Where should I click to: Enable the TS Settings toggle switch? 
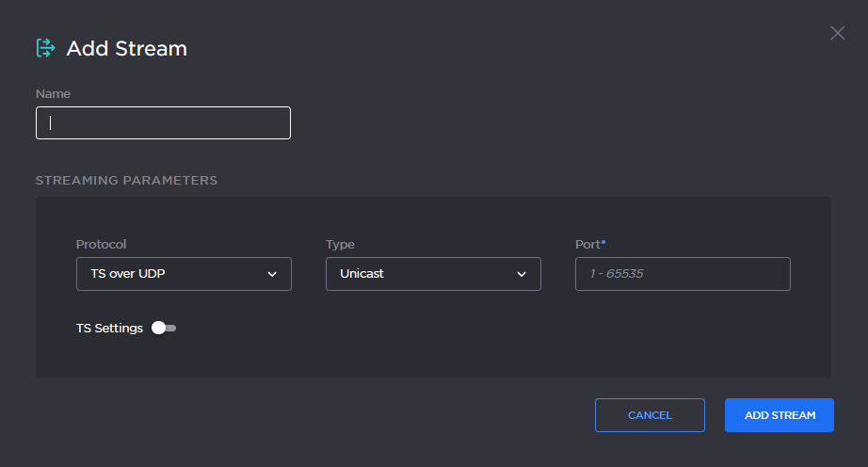click(x=164, y=329)
